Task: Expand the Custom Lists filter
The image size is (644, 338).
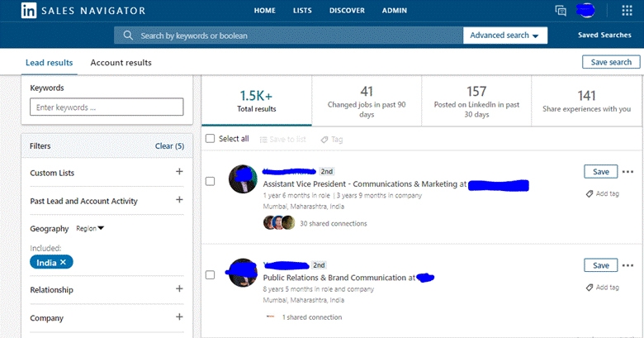Action: (179, 172)
